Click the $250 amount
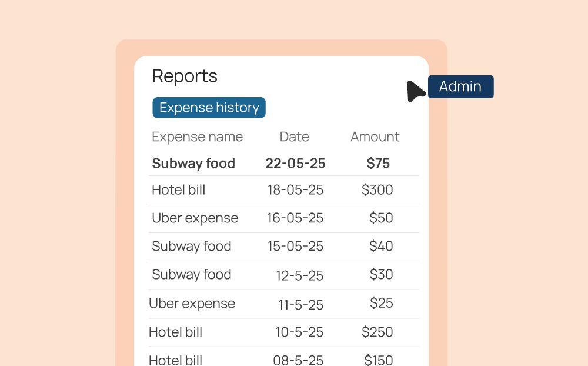Image resolution: width=588 pixels, height=366 pixels. [x=377, y=332]
